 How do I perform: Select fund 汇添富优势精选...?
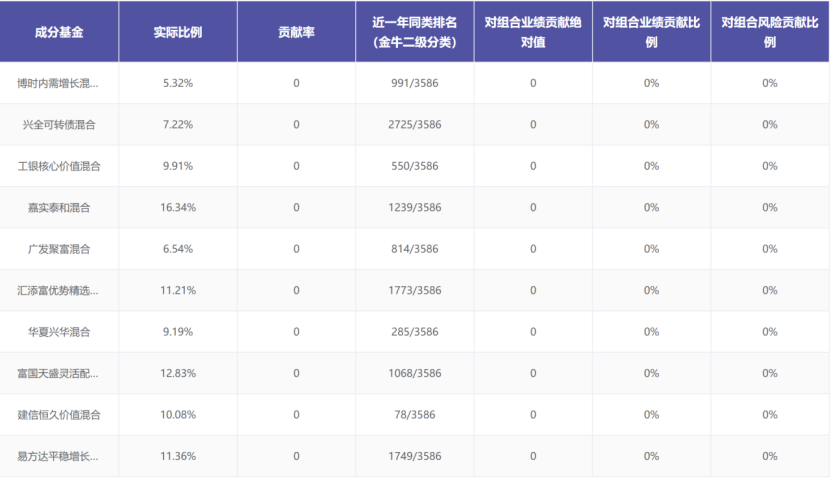(58, 290)
